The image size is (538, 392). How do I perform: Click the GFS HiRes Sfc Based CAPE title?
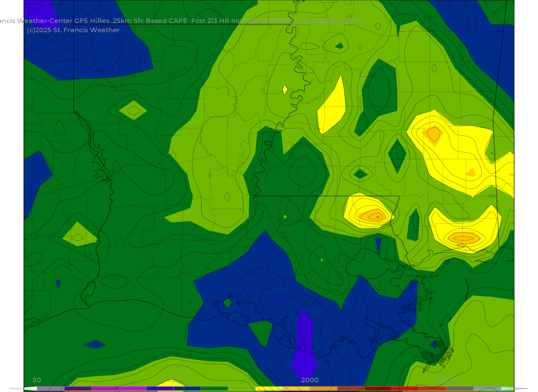point(180,21)
